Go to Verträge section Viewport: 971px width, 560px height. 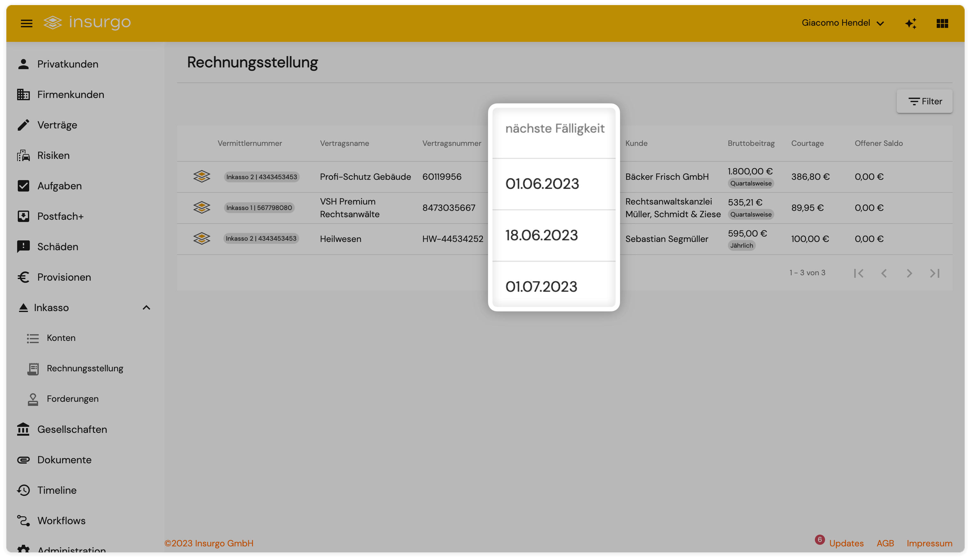[x=57, y=125]
